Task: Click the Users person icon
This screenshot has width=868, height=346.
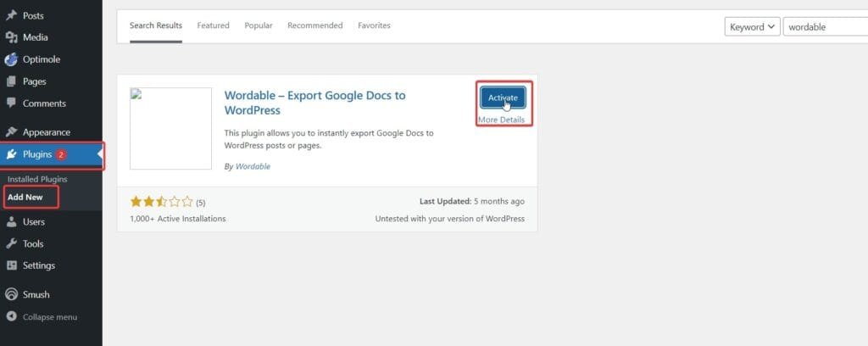Action: [x=11, y=222]
